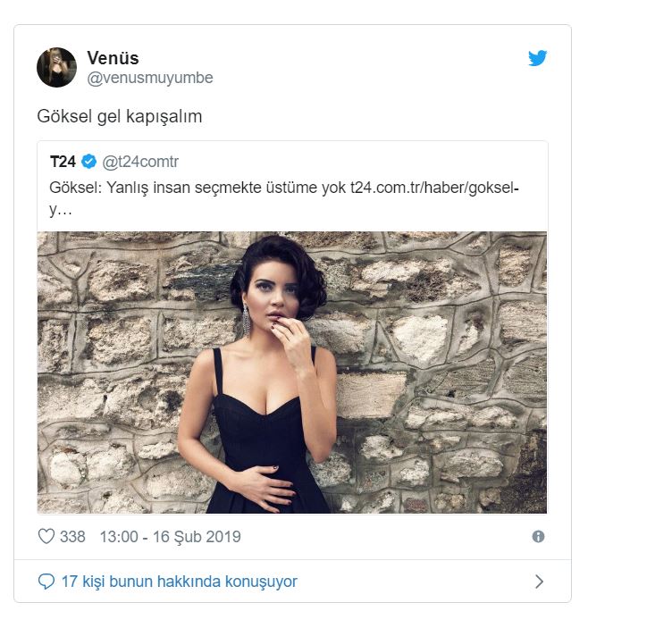Image resolution: width=672 pixels, height=628 pixels.
Task: Open "17 kişi bunun hakkında konuşuyor" link
Action: pyautogui.click(x=179, y=582)
